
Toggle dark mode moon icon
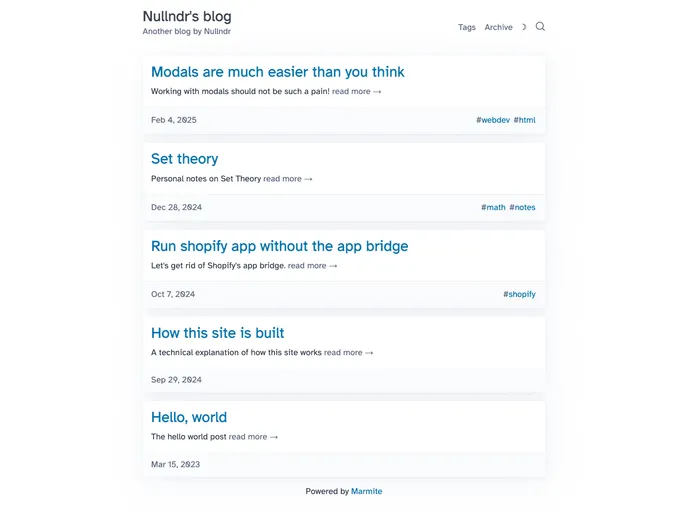click(524, 27)
